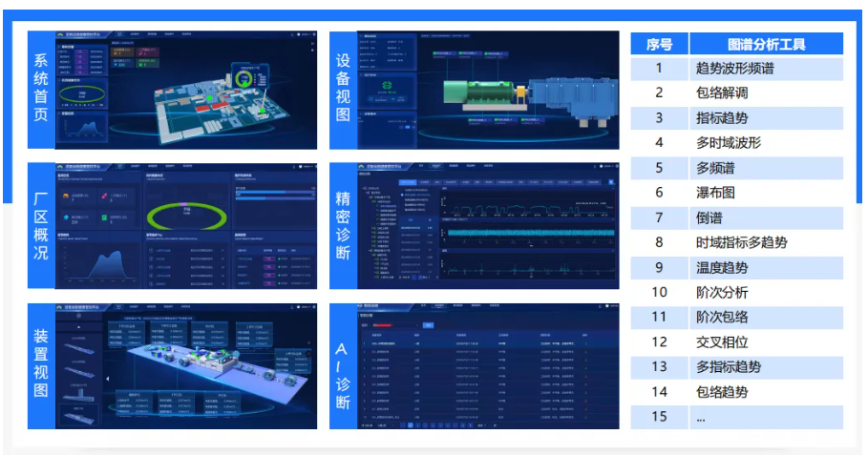868x455 pixels.
Task: Select the 交叉相位 row
Action: [x=737, y=341]
